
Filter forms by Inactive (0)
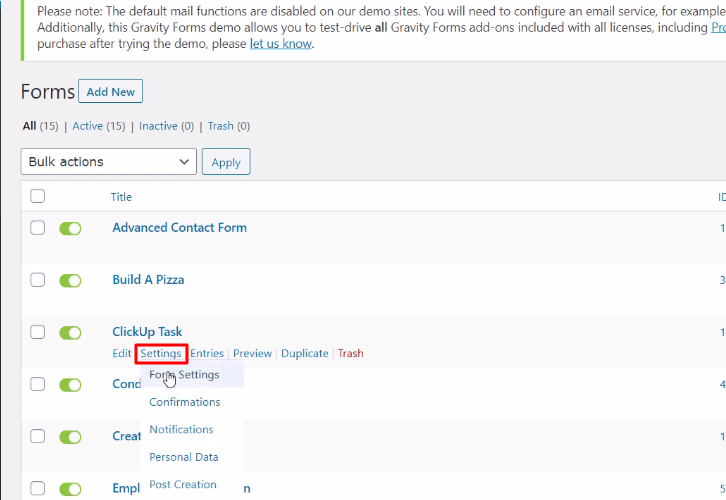click(x=166, y=126)
